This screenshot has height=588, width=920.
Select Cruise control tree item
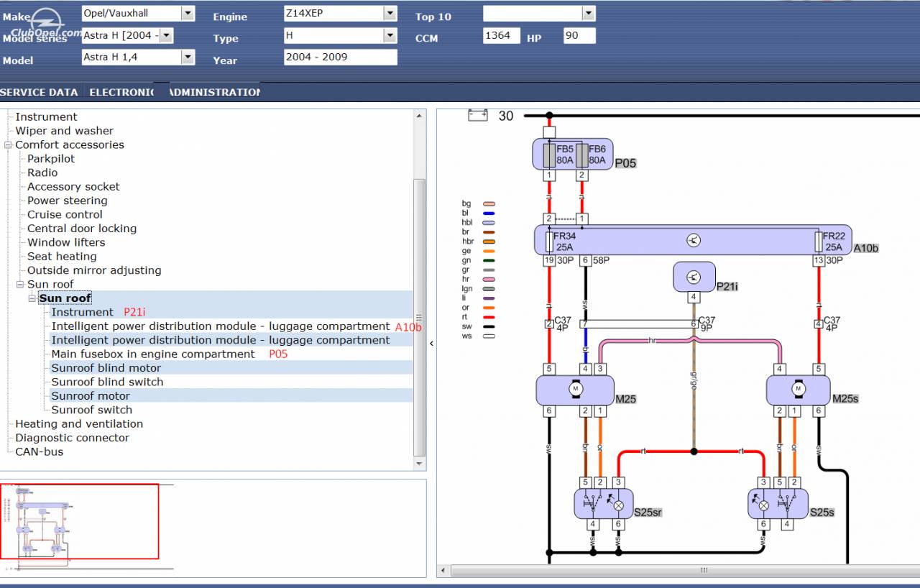[x=65, y=214]
